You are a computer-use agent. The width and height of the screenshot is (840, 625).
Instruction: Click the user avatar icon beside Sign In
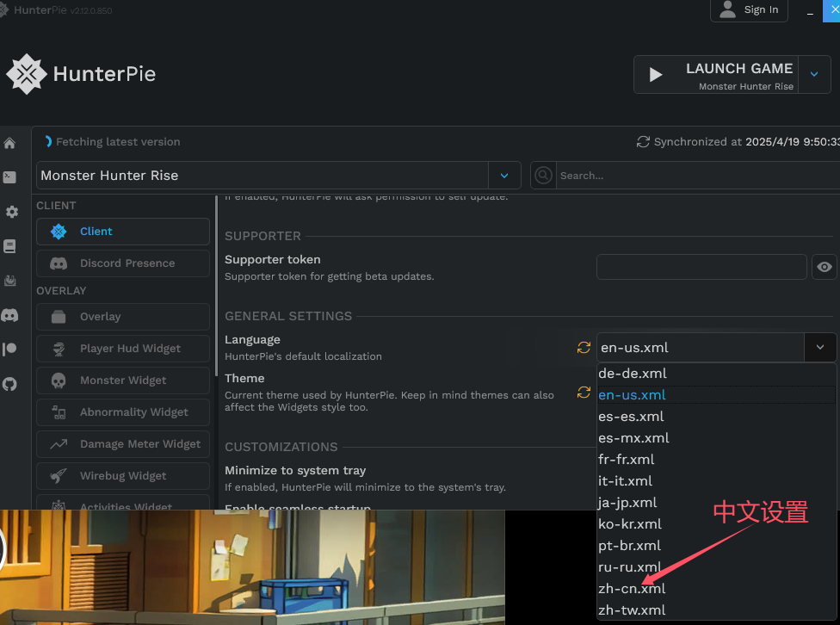(727, 9)
